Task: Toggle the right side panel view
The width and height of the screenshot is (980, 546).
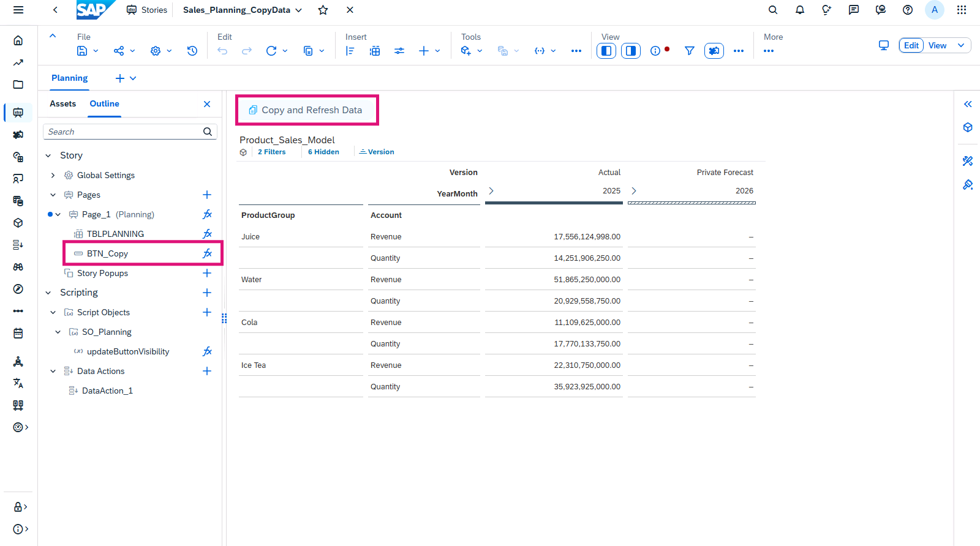Action: pyautogui.click(x=631, y=51)
